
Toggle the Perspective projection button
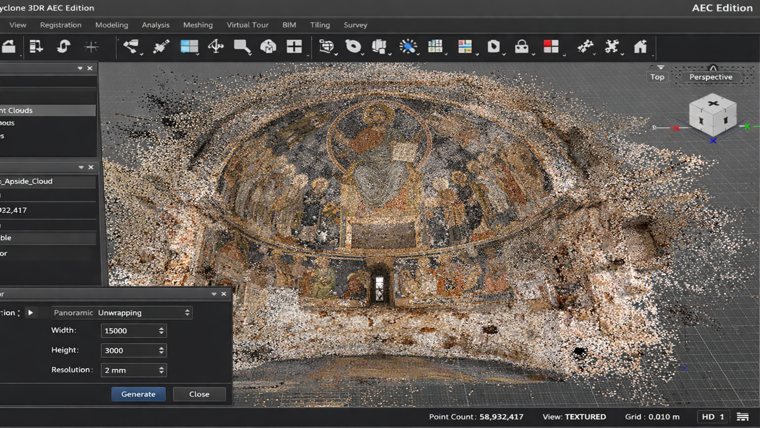pos(711,77)
